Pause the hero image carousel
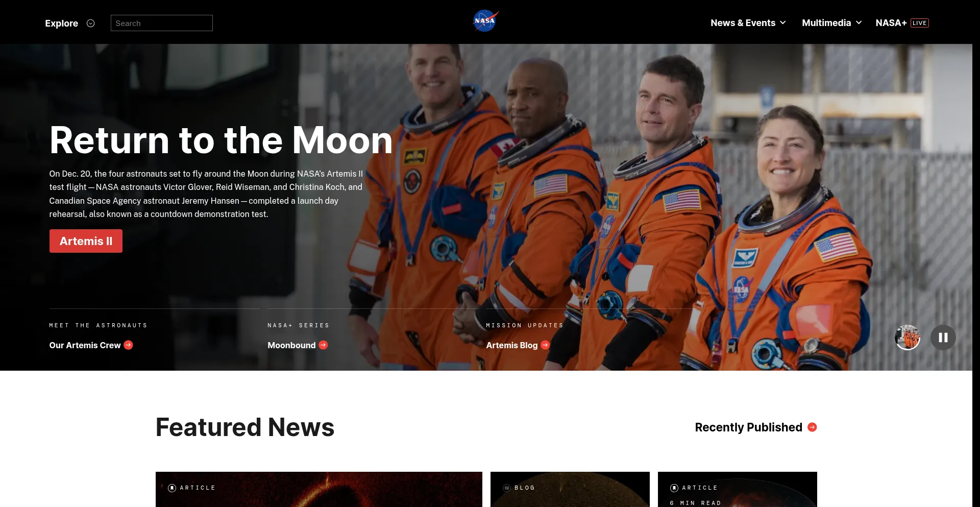 [x=943, y=337]
